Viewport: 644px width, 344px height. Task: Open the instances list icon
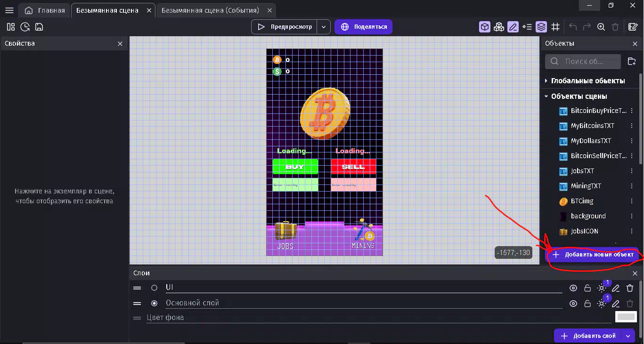(x=527, y=27)
